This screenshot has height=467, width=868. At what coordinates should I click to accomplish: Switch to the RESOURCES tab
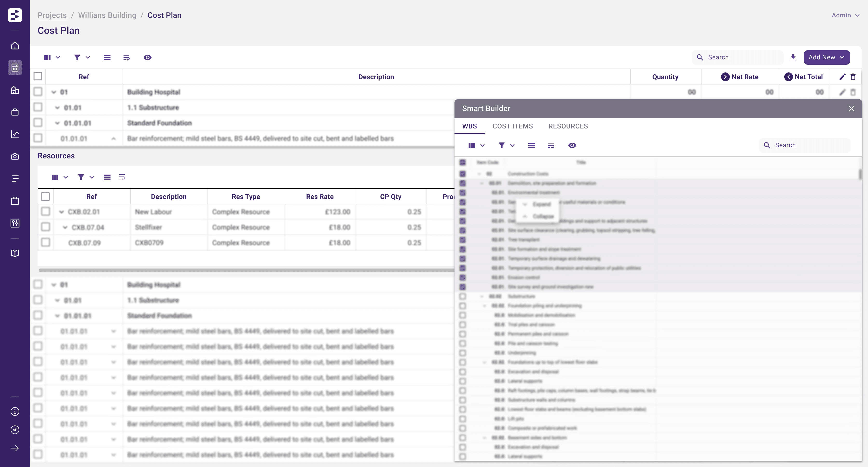[x=568, y=126]
